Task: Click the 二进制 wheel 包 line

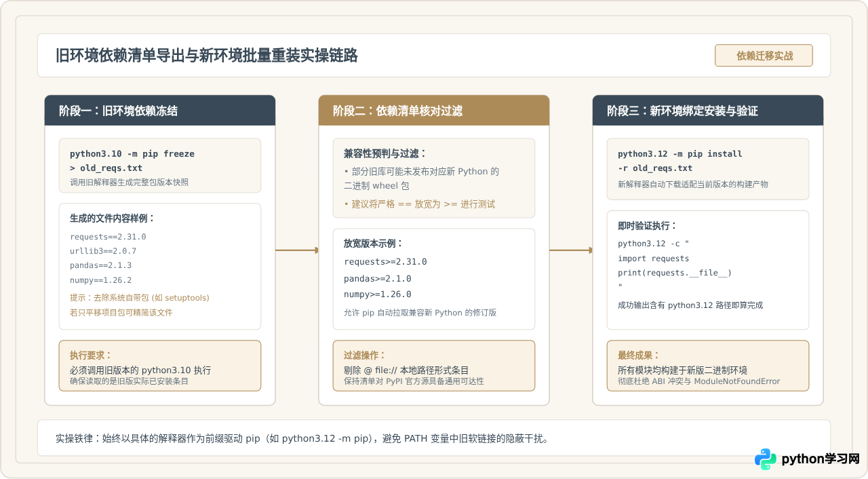Action: (376, 186)
